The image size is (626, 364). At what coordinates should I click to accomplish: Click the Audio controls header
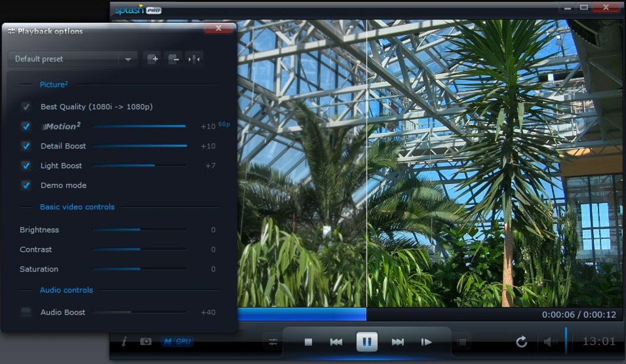coord(66,290)
